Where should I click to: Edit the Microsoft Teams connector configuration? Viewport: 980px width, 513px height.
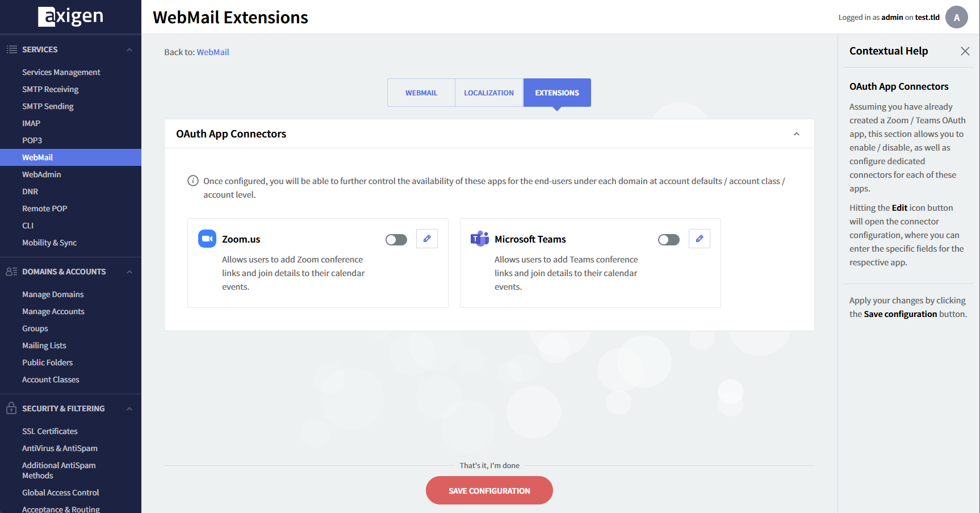click(x=700, y=239)
